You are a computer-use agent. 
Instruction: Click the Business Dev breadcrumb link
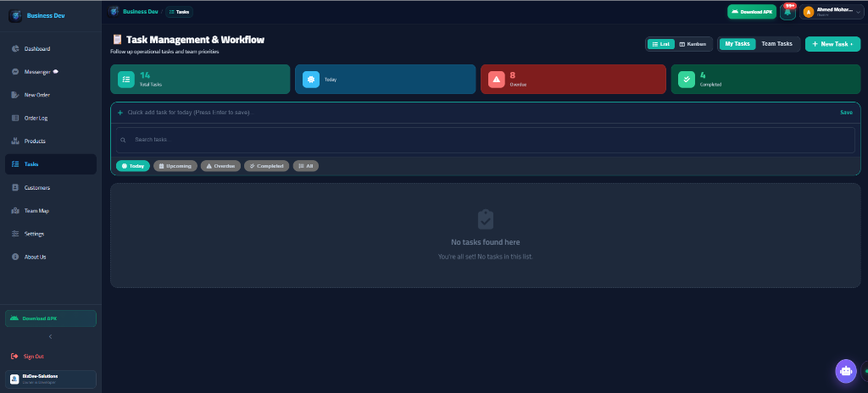[140, 11]
